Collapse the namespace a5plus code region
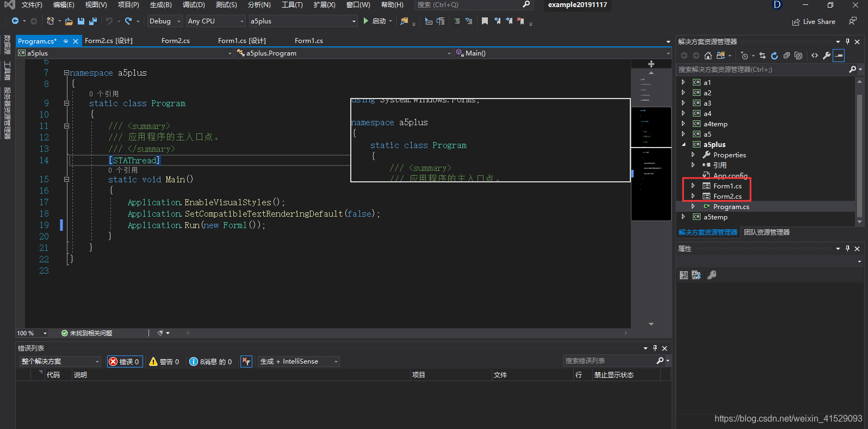 (x=66, y=73)
